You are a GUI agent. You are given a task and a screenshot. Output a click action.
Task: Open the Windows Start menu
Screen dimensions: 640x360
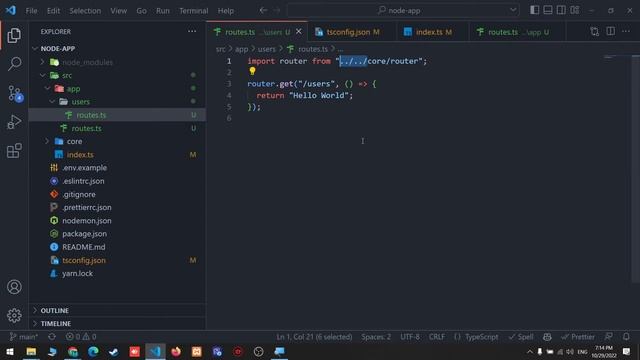click(x=10, y=351)
